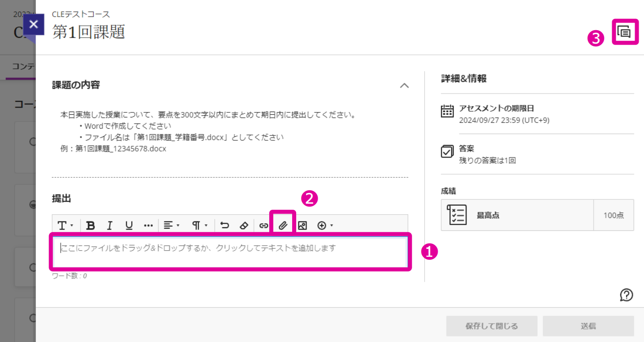Click the undo arrow icon
Viewport: 644px width, 342px height.
225,225
